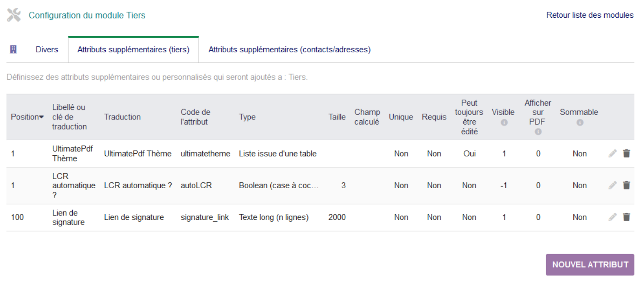Edit the UltimatePdf Thème attribute with pencil icon
Viewport: 644px width, 296px height.
click(x=612, y=154)
